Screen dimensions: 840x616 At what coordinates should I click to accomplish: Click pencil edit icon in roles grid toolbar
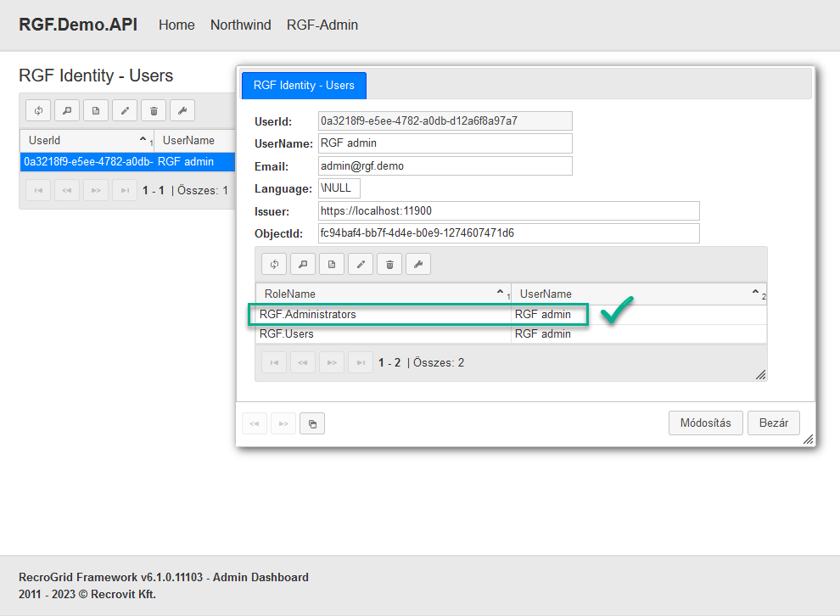[x=361, y=264]
